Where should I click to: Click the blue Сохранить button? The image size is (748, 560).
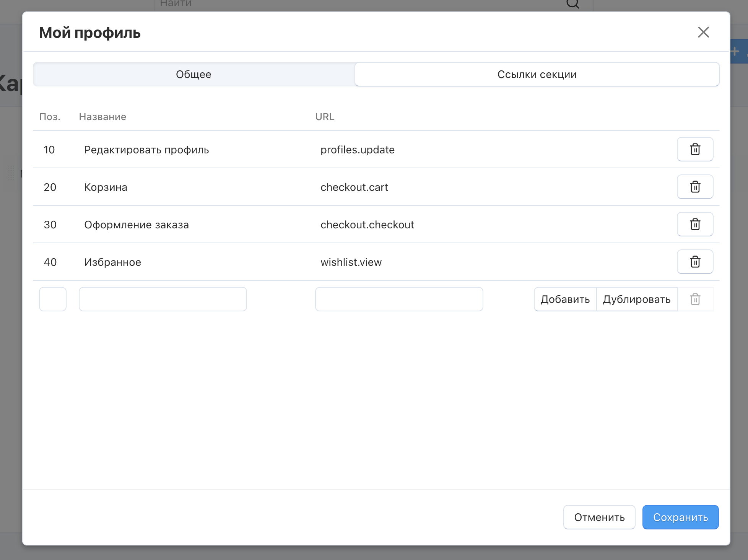point(680,517)
